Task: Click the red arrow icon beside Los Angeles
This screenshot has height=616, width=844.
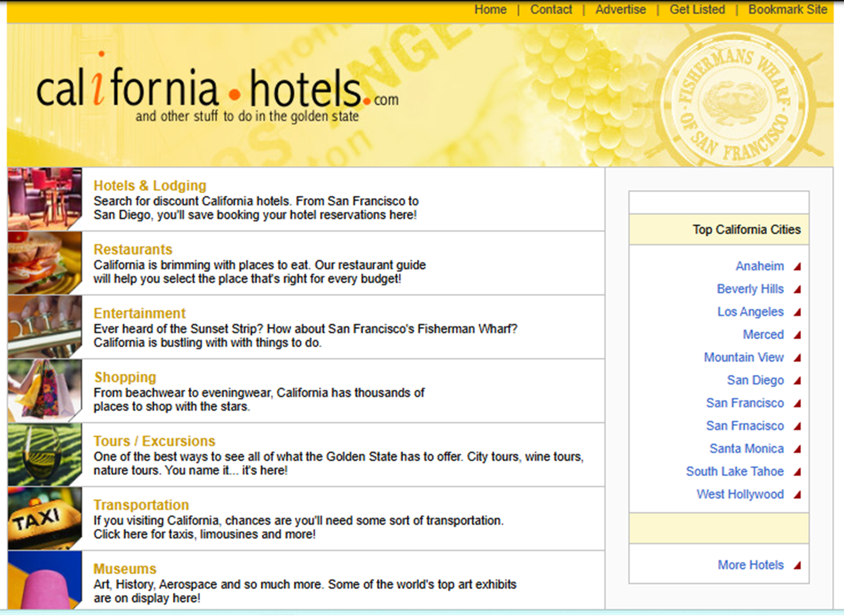Action: pyautogui.click(x=797, y=312)
